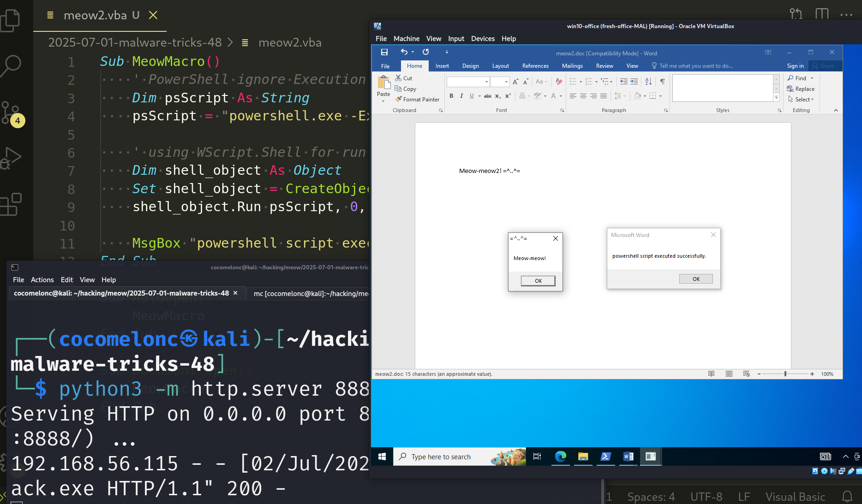Open the font size dropdown
The image size is (862, 504).
tap(506, 82)
